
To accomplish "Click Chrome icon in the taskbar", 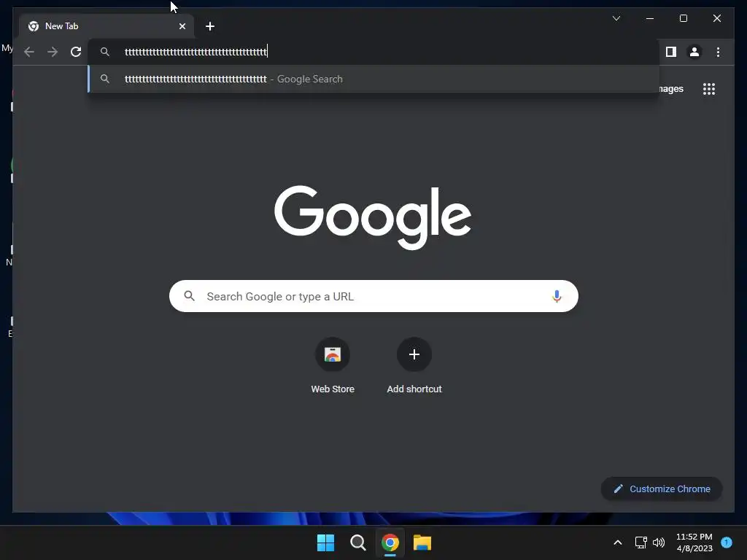I will click(x=390, y=542).
